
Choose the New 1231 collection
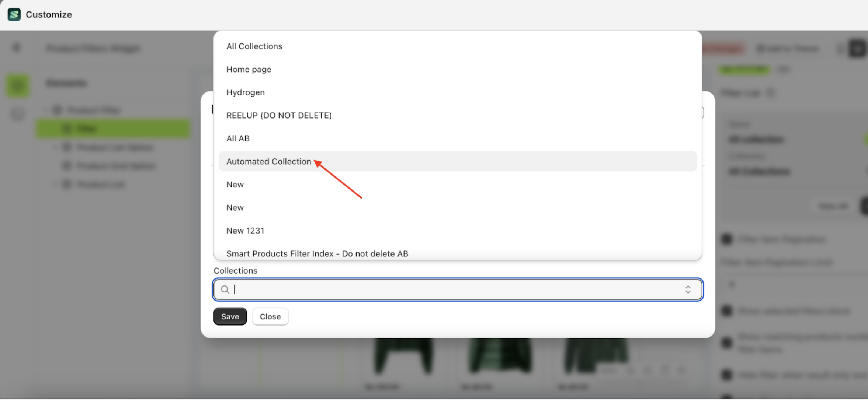(x=245, y=231)
